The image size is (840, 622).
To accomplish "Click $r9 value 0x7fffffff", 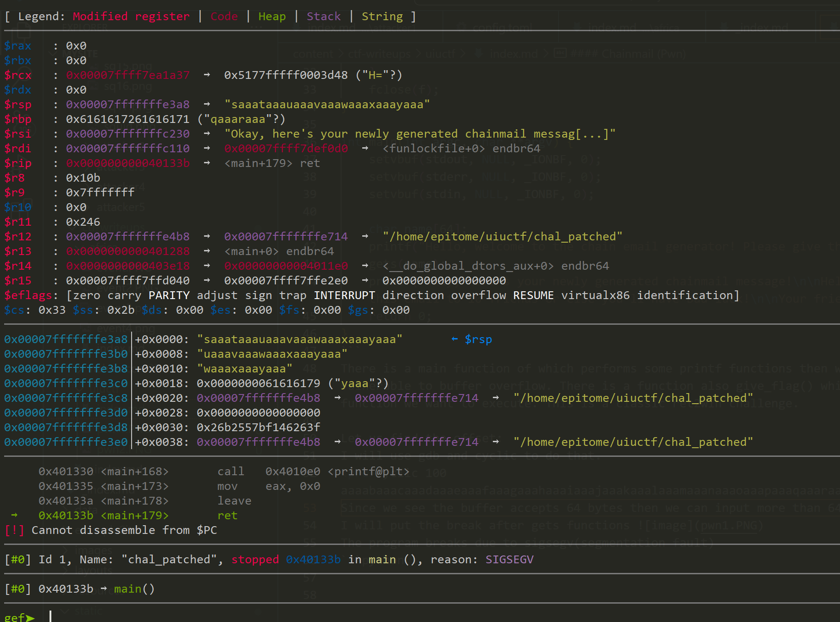I will (x=100, y=193).
